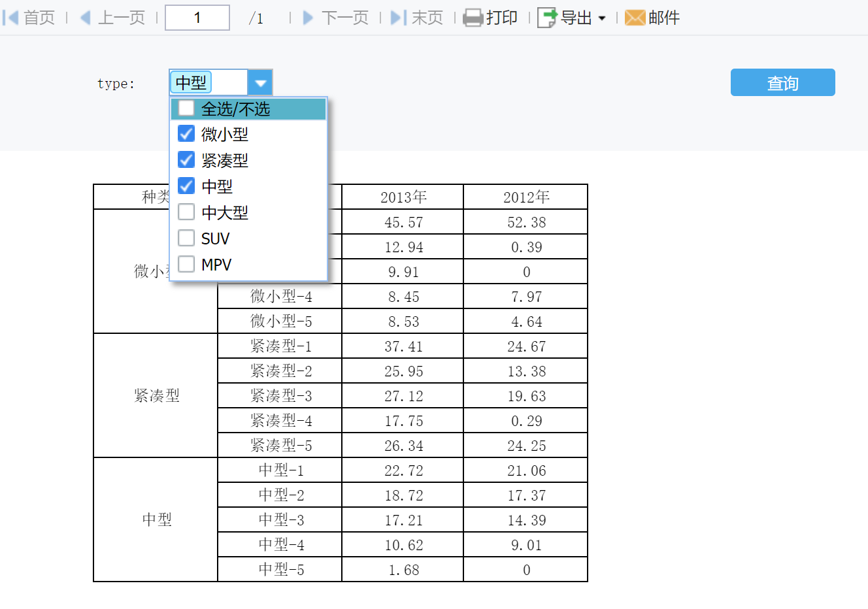Print the report (打印)
The image size is (868, 609).
(490, 18)
